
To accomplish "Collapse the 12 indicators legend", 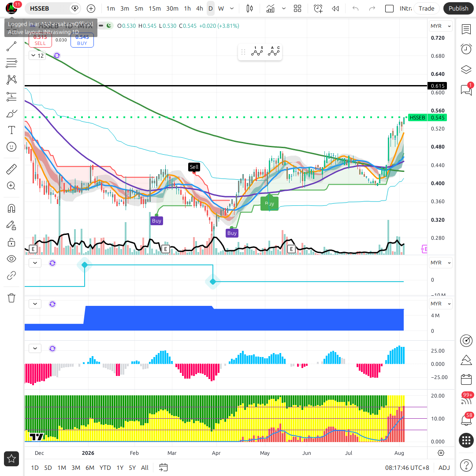I will [x=37, y=56].
